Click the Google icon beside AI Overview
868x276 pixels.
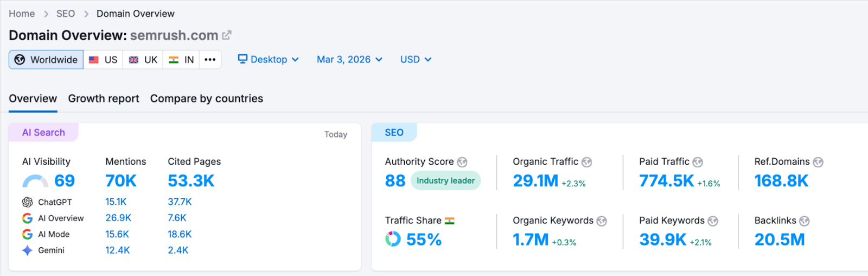tap(27, 218)
